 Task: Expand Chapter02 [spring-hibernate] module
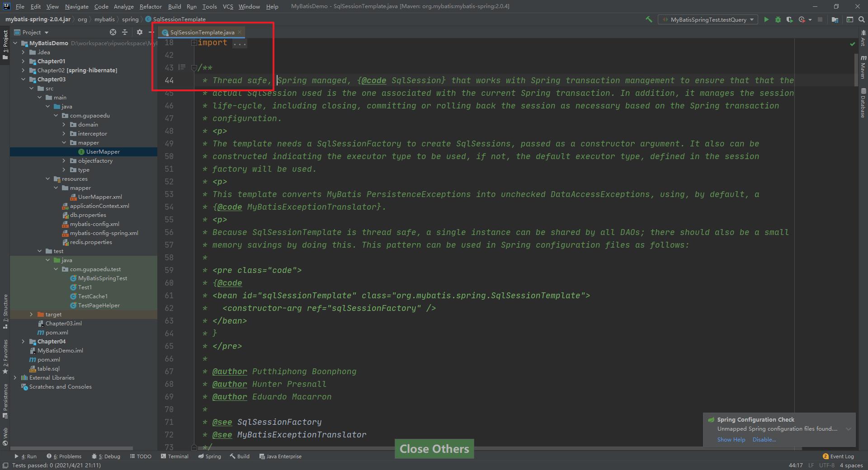23,70
